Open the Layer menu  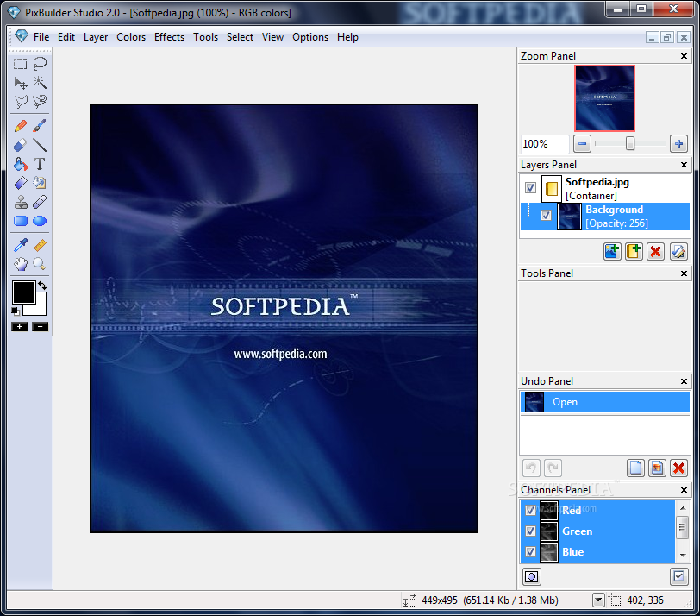[96, 37]
